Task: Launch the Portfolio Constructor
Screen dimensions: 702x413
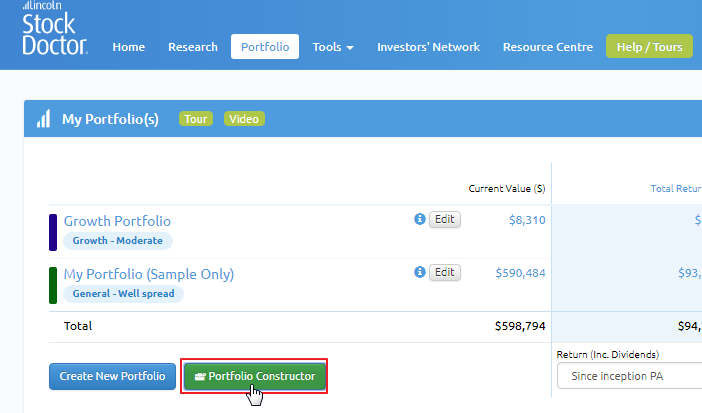Action: (254, 376)
